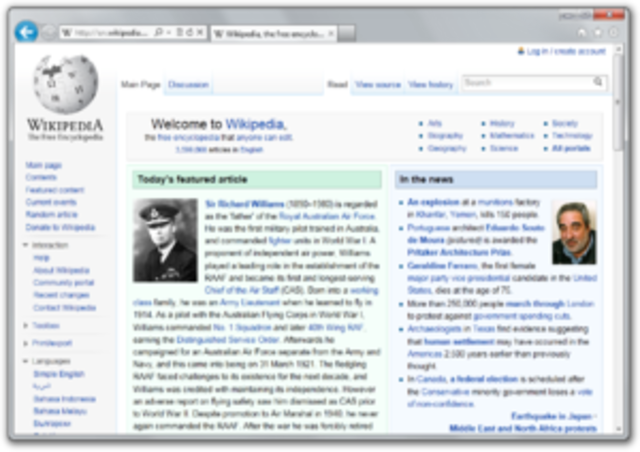This screenshot has height=452, width=640.
Task: View All portals
Action: tap(571, 148)
